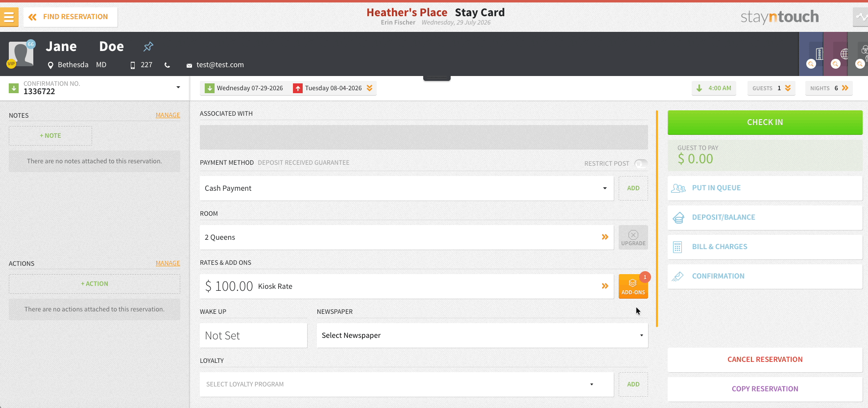Open the Select Loyalty Program dropdown
Viewport: 868px width, 408px height.
tap(407, 384)
